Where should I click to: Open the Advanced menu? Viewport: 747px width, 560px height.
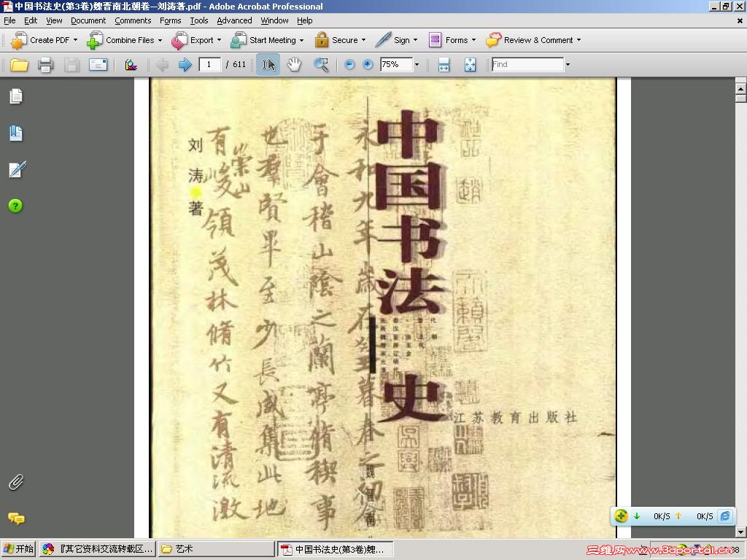tap(234, 20)
